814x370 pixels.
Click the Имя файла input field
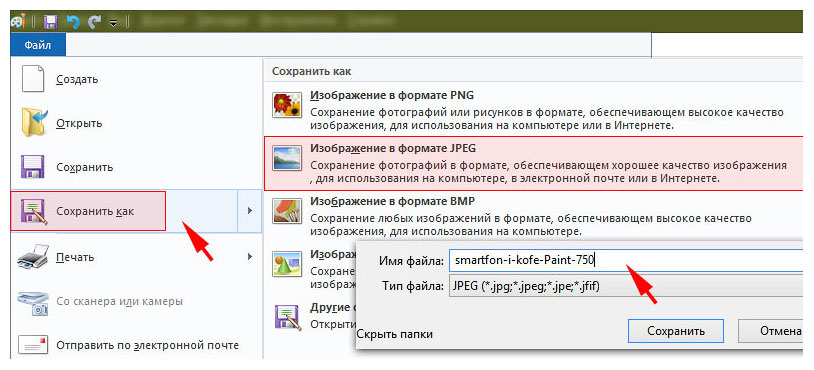626,260
